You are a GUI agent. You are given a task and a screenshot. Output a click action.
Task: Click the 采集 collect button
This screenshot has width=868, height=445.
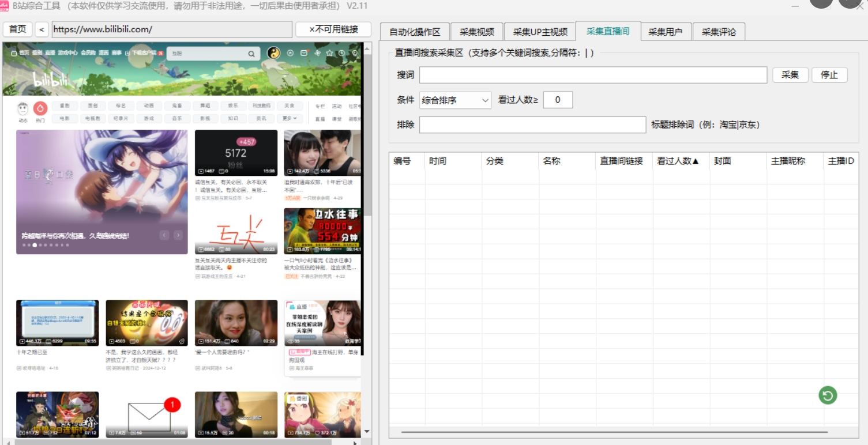790,75
